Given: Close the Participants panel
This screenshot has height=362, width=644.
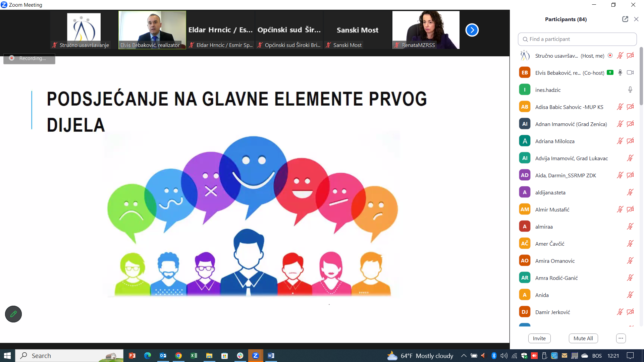Looking at the screenshot, I should (x=636, y=19).
